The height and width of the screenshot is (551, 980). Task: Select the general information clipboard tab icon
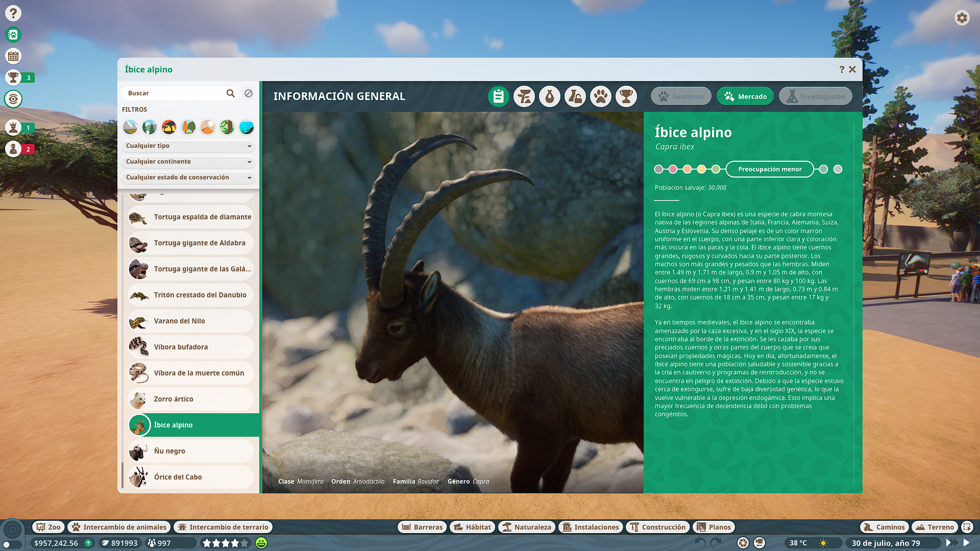click(x=499, y=96)
